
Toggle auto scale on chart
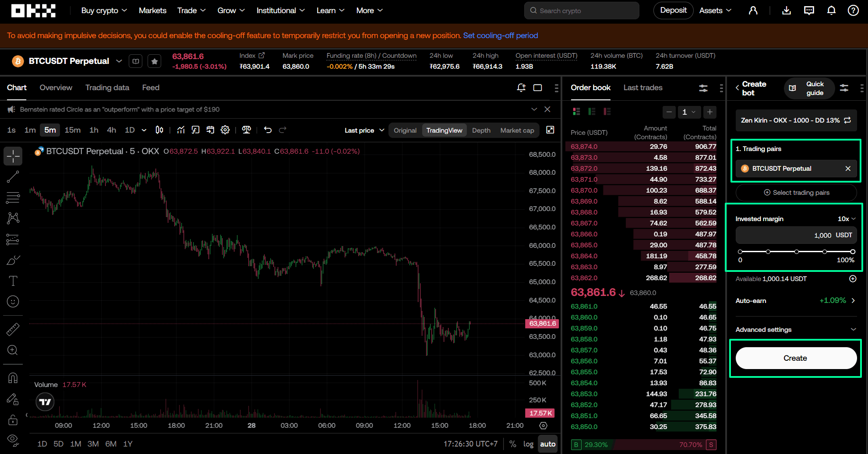pos(547,444)
